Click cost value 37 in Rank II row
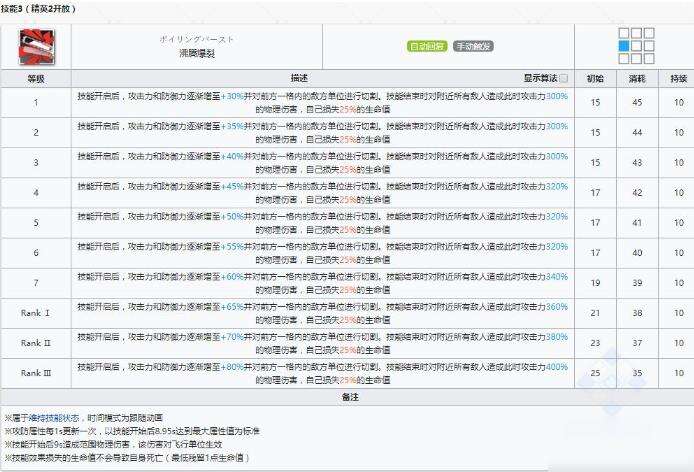The height and width of the screenshot is (472, 694). click(637, 343)
